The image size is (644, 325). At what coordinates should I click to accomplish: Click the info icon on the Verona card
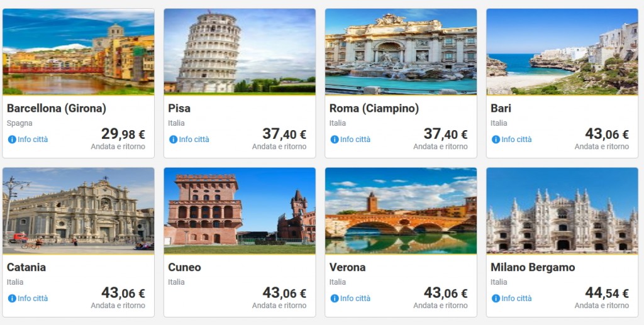point(335,299)
